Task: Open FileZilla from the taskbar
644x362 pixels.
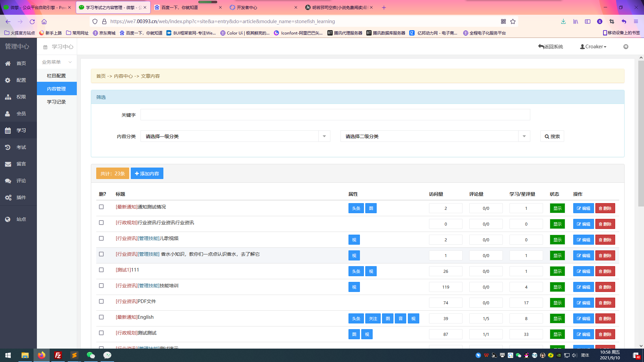Action: pos(58,355)
